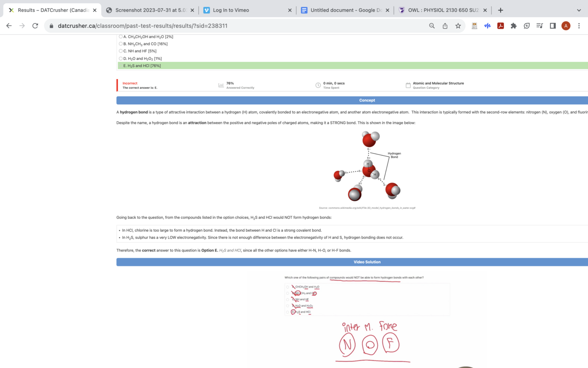The height and width of the screenshot is (368, 588).
Task: Click the Answered Correctly bar chart icon
Action: (221, 85)
